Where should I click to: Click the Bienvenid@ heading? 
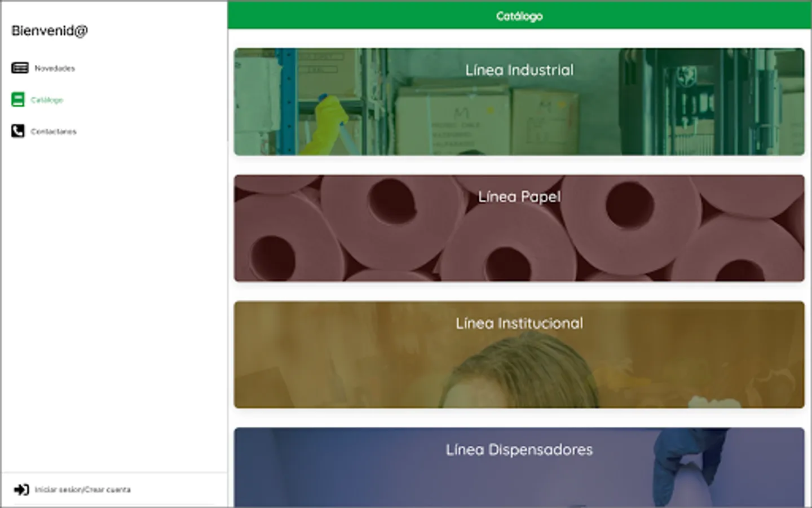(x=50, y=30)
